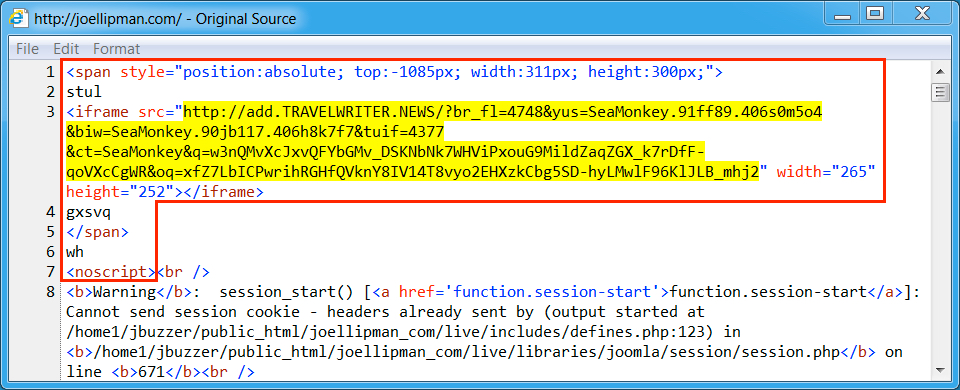
Task: Click the text 'wh' on line 6
Action: (75, 252)
